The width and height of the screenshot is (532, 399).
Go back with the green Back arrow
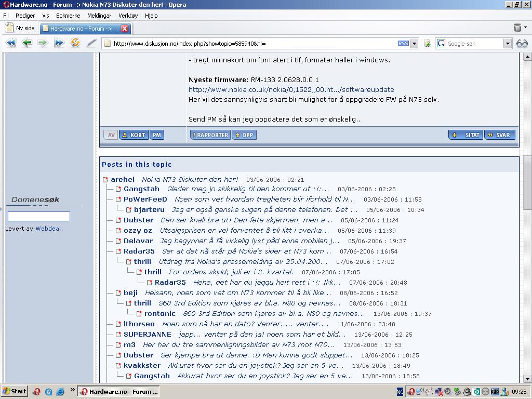point(27,43)
